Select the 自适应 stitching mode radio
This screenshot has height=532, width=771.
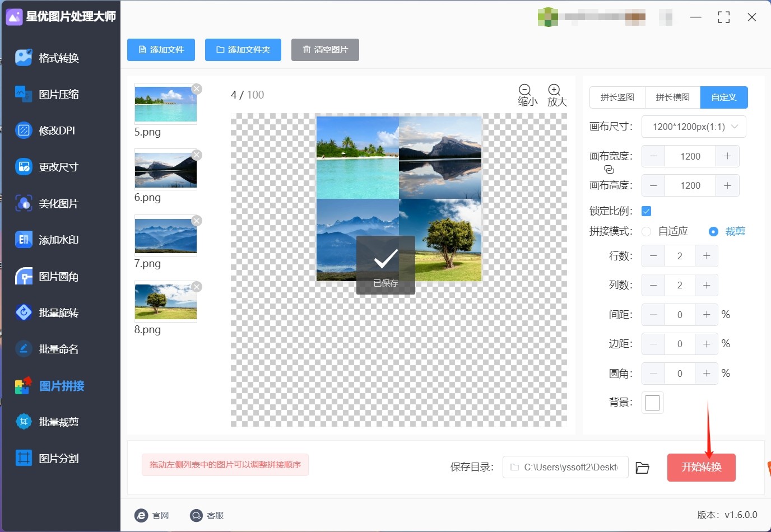(x=647, y=232)
